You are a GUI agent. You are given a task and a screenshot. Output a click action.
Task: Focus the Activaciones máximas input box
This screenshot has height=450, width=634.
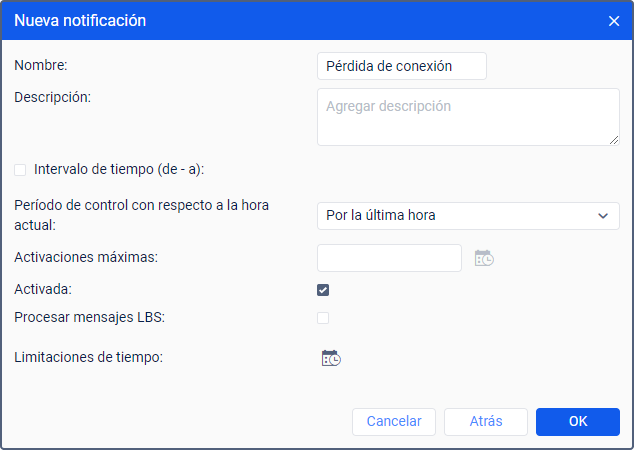pos(389,258)
